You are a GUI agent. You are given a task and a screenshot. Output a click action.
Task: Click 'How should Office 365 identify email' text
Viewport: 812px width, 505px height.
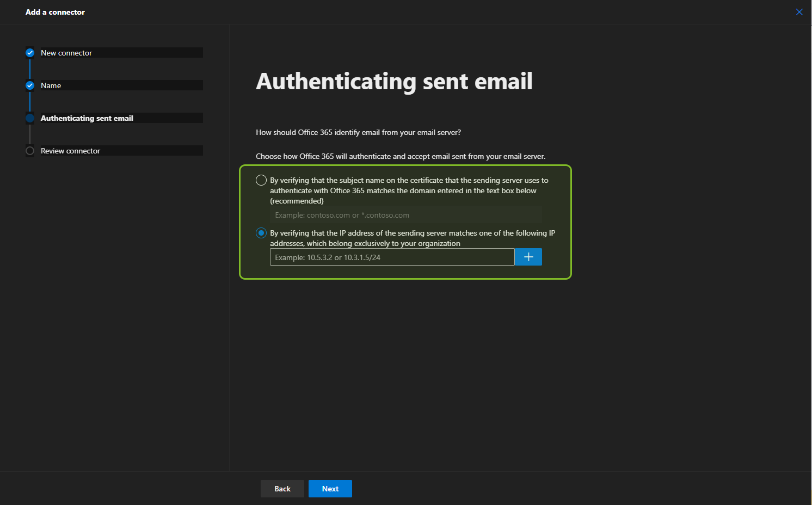[359, 132]
